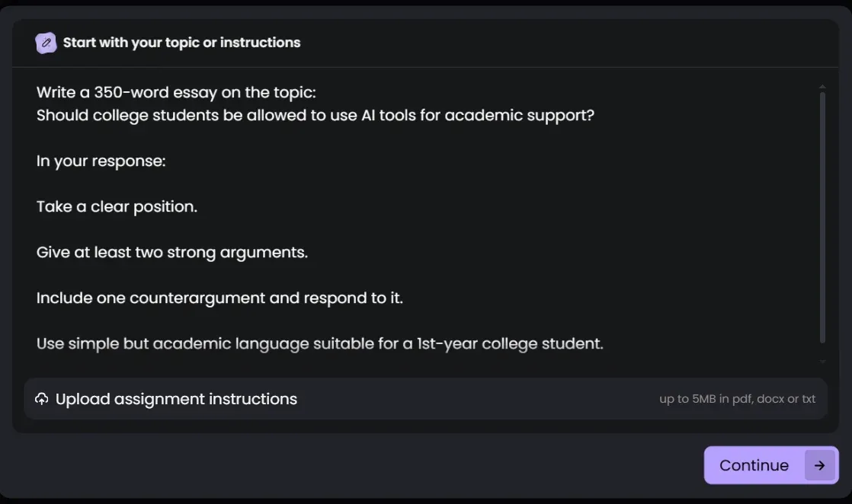Click the text area's vertical scrollbar thumb
852x504 pixels.
pyautogui.click(x=822, y=217)
